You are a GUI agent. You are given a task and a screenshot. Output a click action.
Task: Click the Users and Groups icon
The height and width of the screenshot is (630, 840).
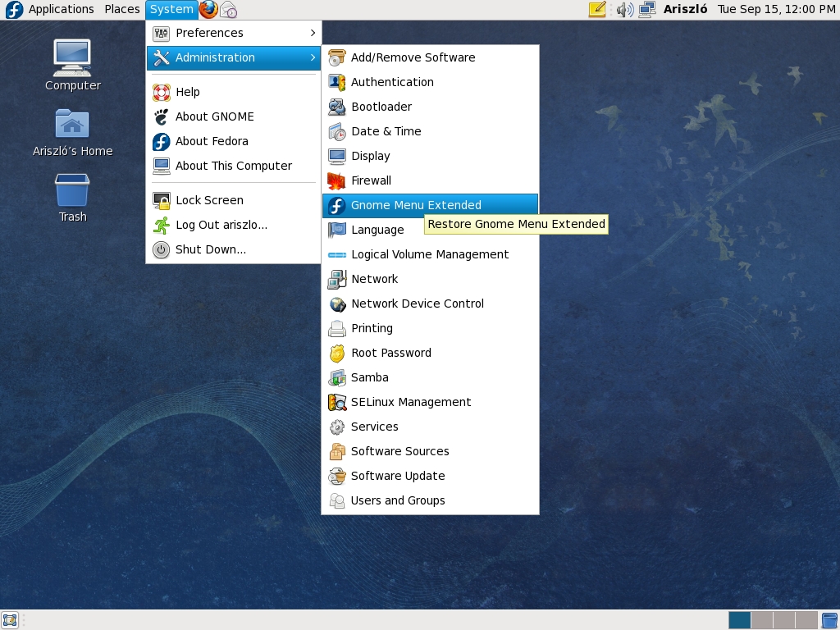(x=337, y=501)
